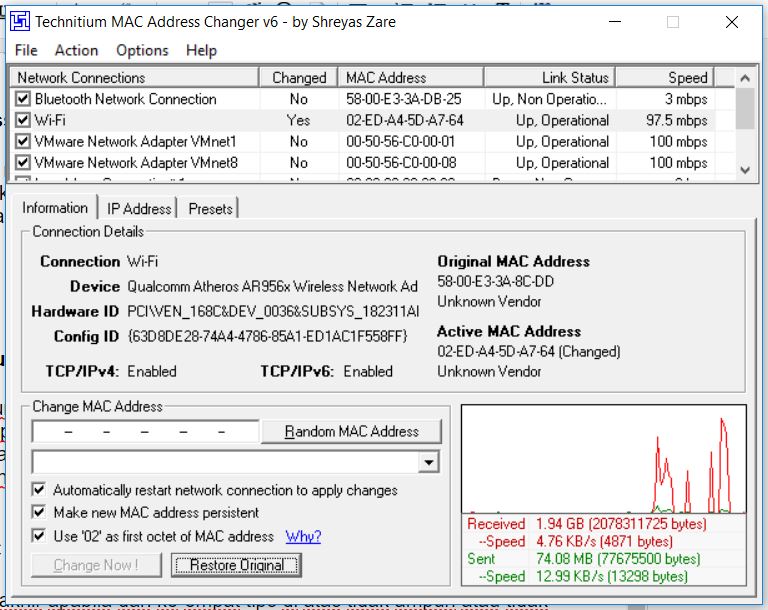Open the Help menu
768x610 pixels.
pos(201,50)
